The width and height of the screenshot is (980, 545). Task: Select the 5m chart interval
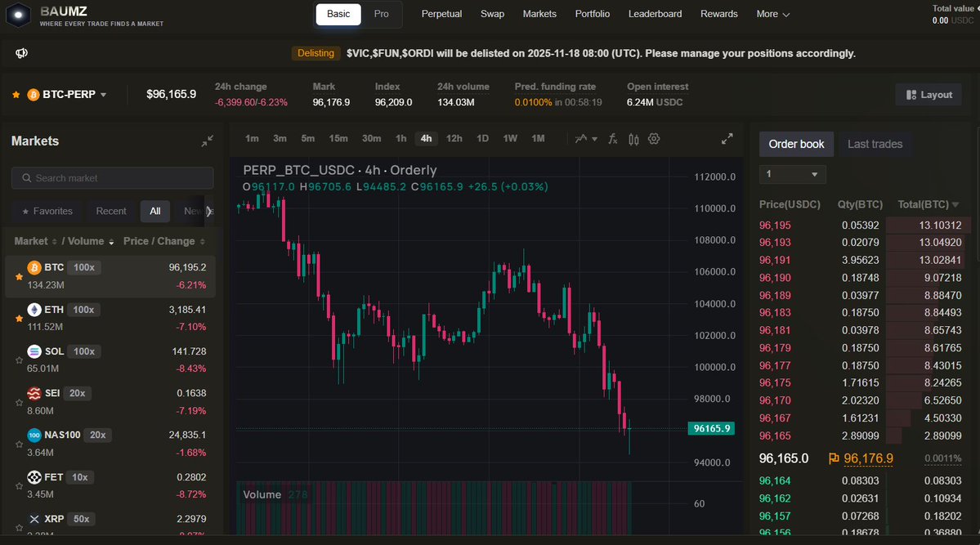308,139
